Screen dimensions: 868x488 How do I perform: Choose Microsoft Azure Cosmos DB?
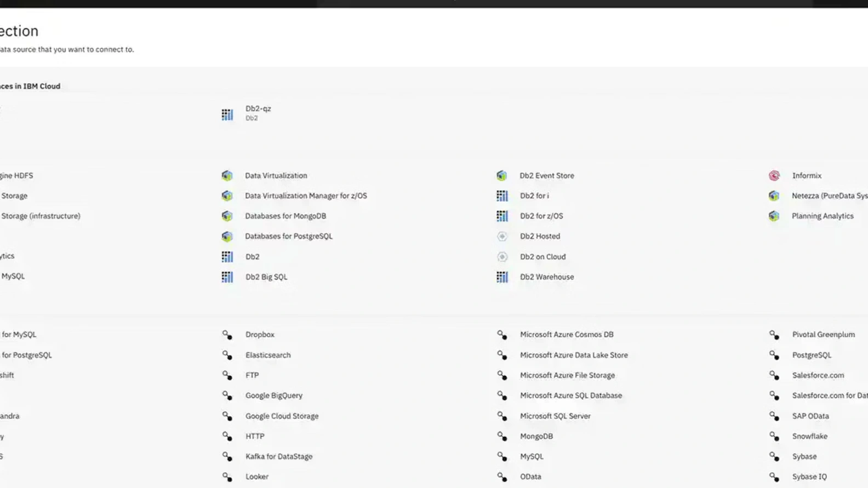pos(566,335)
